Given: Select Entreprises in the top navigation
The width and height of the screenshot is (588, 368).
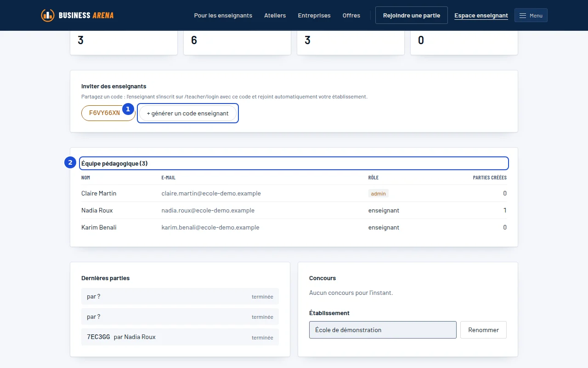Looking at the screenshot, I should click(314, 16).
